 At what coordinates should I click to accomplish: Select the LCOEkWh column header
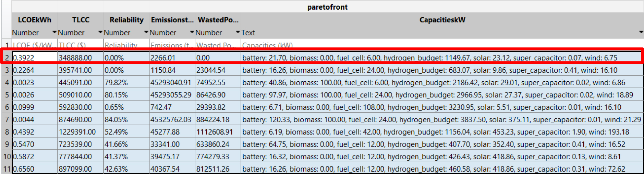pos(35,20)
